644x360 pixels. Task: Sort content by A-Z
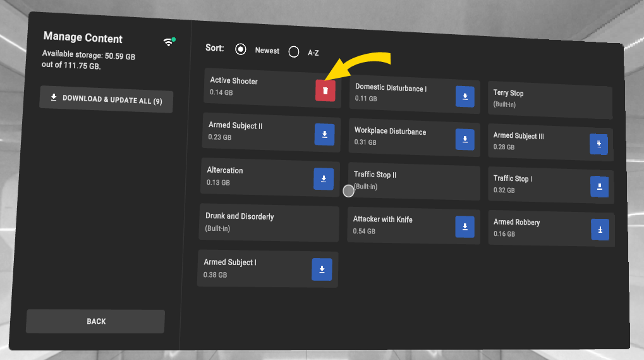coord(294,52)
